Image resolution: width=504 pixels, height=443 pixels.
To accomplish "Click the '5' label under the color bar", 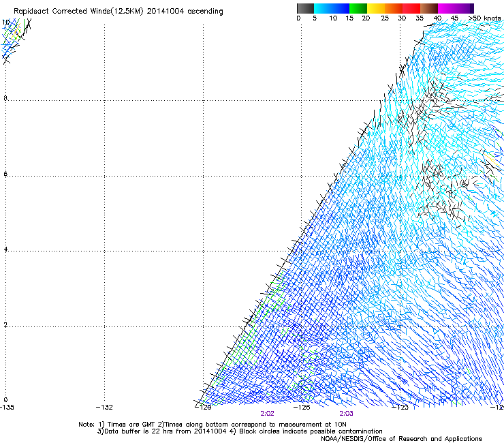I will tap(315, 18).
